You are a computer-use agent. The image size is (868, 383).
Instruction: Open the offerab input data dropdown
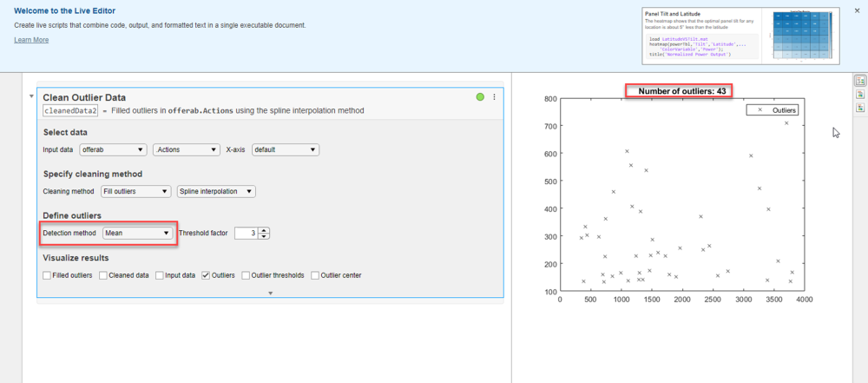click(x=111, y=149)
